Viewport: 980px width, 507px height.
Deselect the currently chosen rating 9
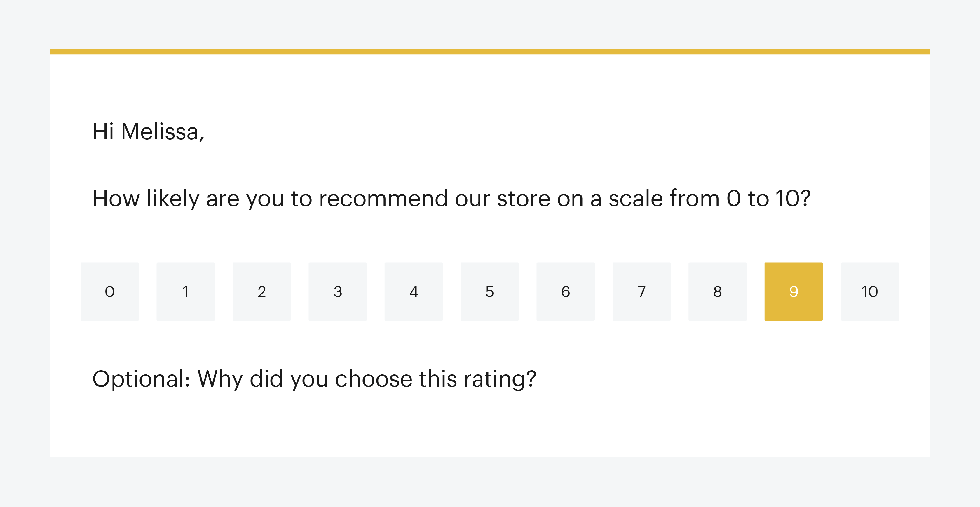[794, 291]
